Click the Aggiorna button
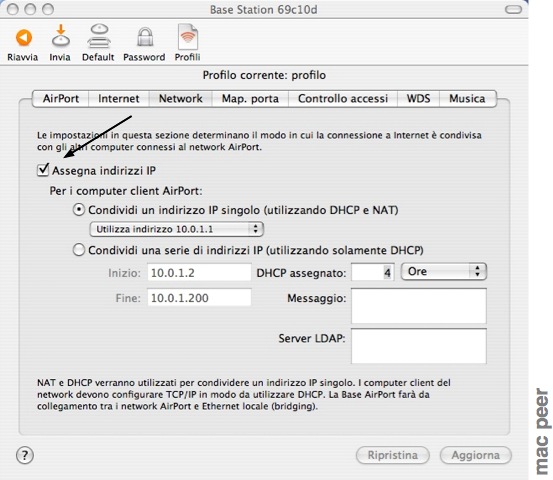553x480 pixels. click(x=475, y=455)
